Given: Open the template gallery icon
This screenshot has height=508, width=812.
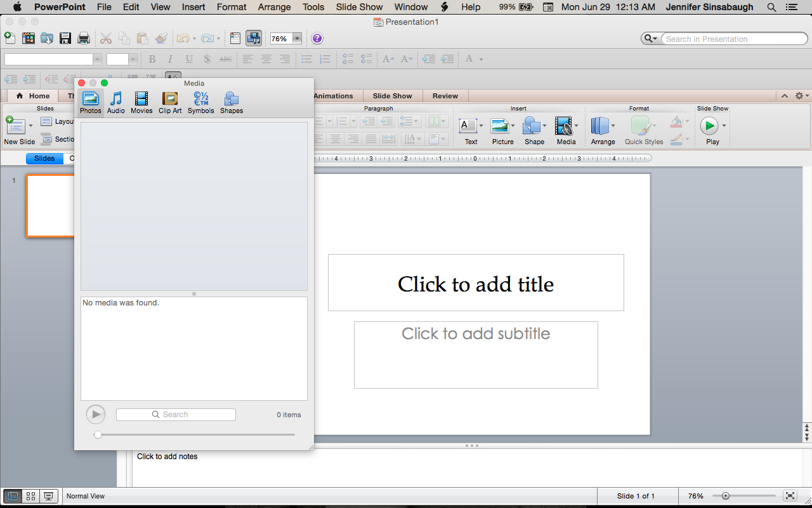Looking at the screenshot, I should tap(29, 39).
